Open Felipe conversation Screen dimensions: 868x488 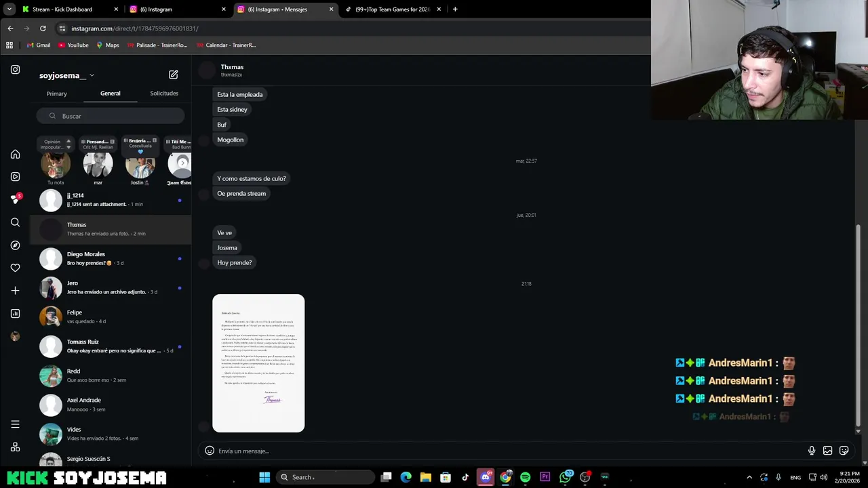[111, 317]
